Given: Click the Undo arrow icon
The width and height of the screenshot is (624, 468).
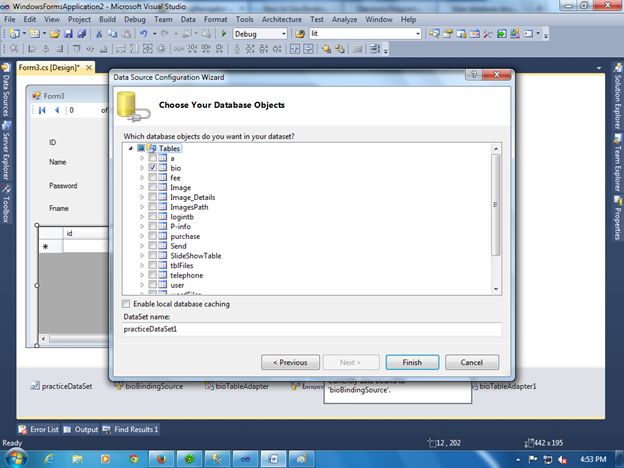Looking at the screenshot, I should coord(144,34).
